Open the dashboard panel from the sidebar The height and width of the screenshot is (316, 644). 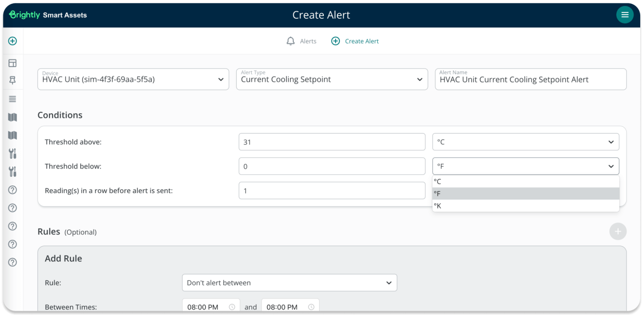click(12, 63)
